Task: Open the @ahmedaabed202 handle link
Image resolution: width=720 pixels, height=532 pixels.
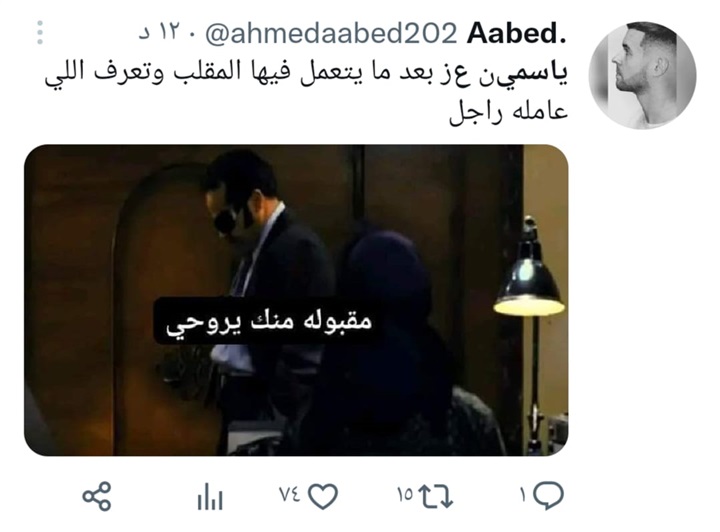Action: click(331, 34)
